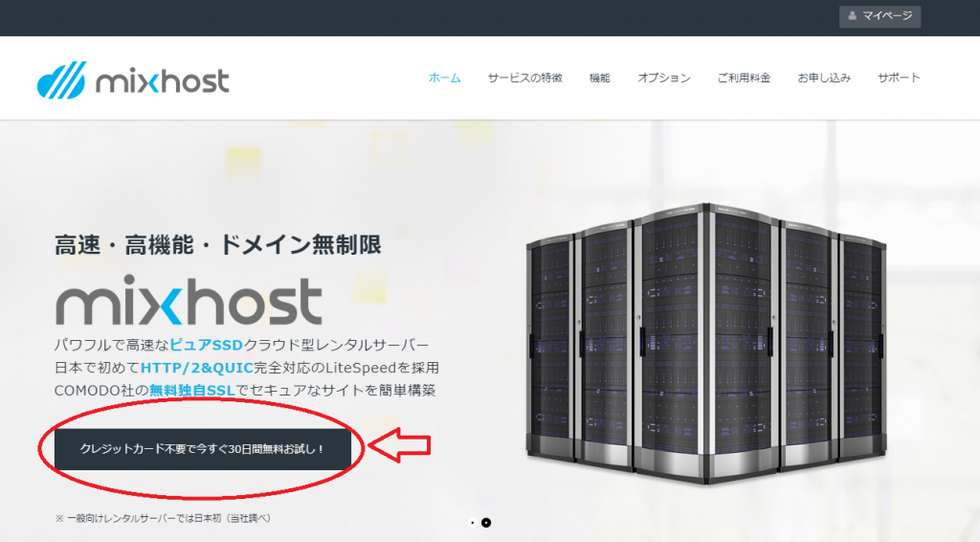
Task: Click the footnote starting with ※ 一般向けレンタルサーバー
Action: [164, 518]
